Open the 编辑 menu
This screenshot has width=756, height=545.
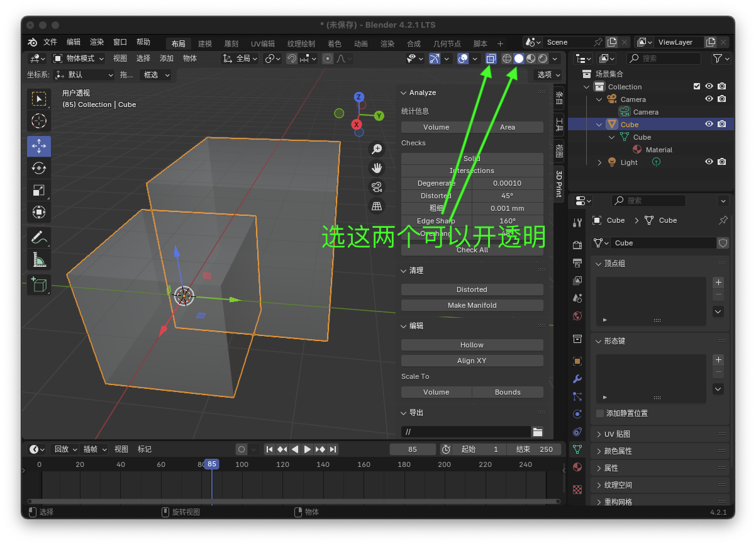pos(74,42)
